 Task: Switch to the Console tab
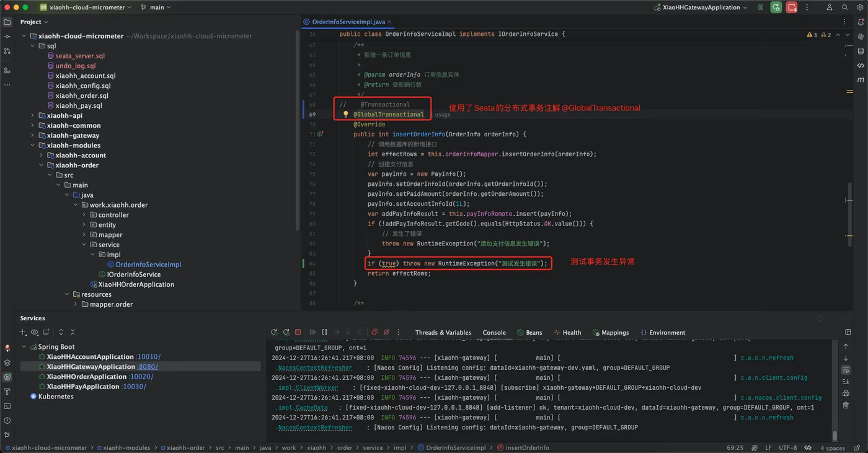(x=494, y=333)
